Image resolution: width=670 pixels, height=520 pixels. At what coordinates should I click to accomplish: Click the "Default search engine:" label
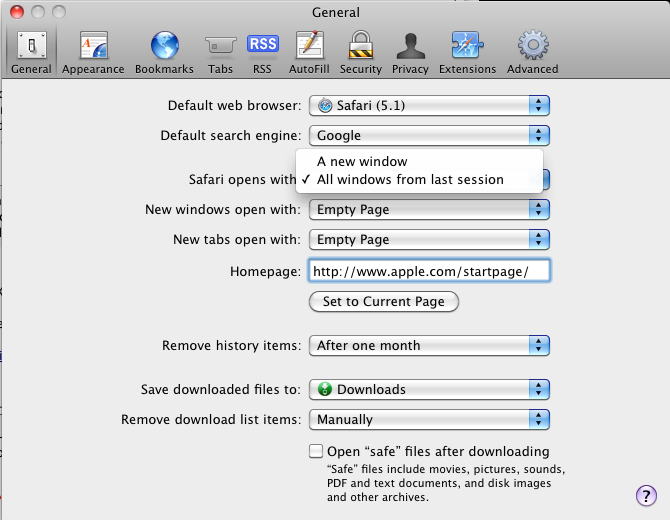click(x=231, y=135)
